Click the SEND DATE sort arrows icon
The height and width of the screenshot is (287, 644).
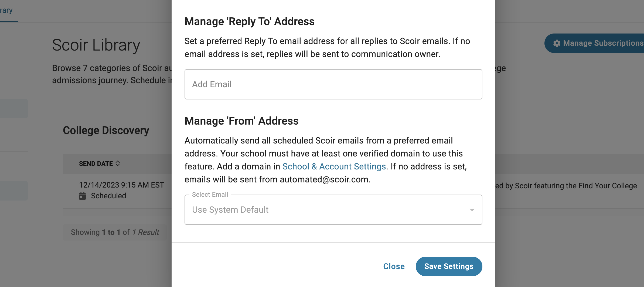118,163
